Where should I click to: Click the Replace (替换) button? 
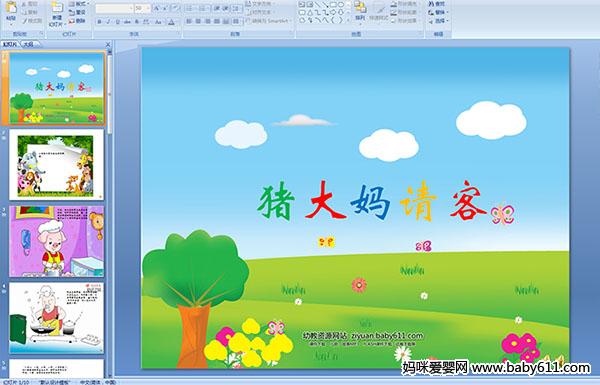coord(437,12)
